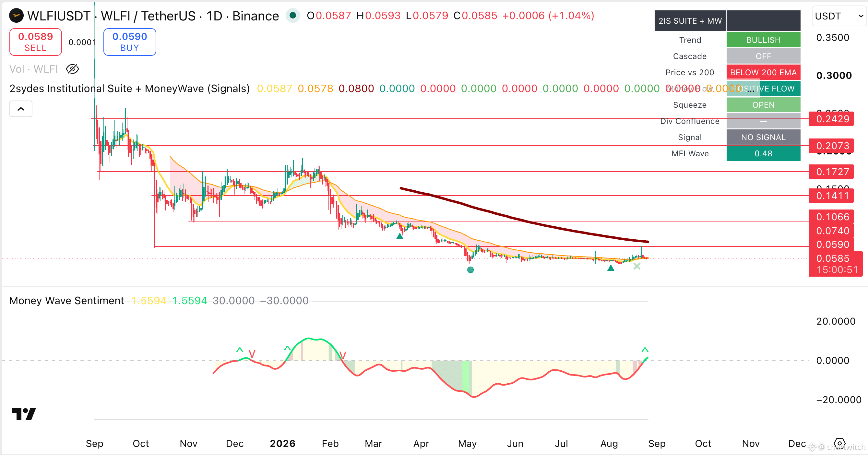Click the 0.1066 price level label
The image size is (868, 455).
[832, 217]
